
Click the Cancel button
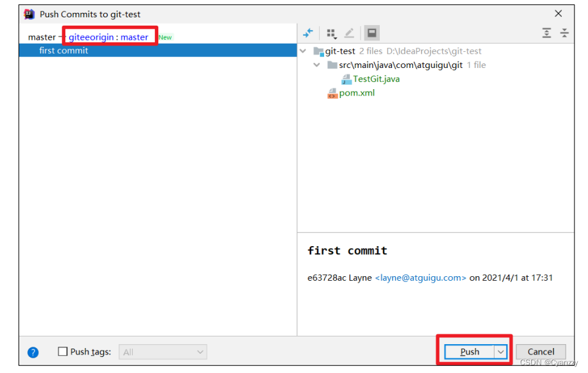pyautogui.click(x=541, y=352)
